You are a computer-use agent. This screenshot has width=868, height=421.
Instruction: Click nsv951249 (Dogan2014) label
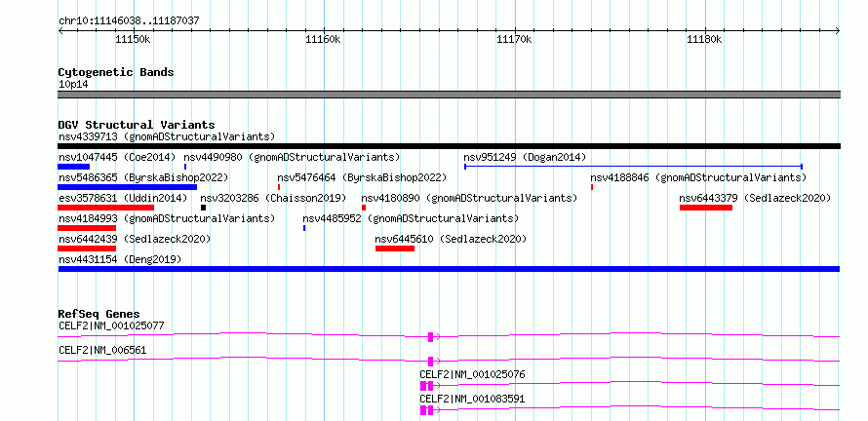[525, 157]
